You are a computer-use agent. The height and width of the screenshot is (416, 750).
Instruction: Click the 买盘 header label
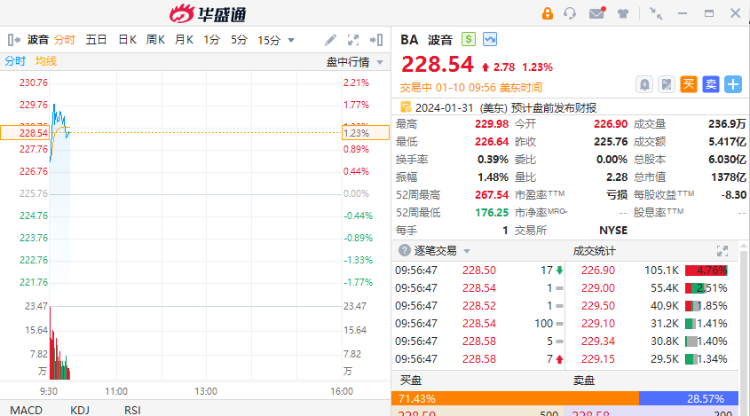[410, 380]
